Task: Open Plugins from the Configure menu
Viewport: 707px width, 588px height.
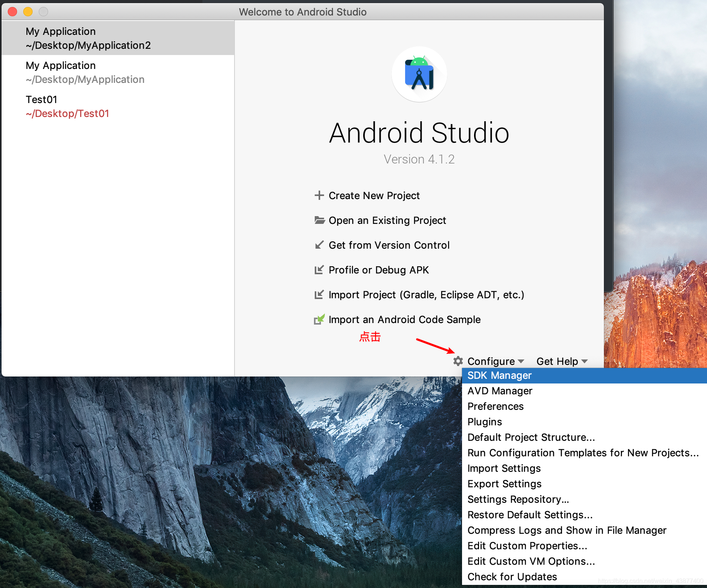Action: click(585, 422)
